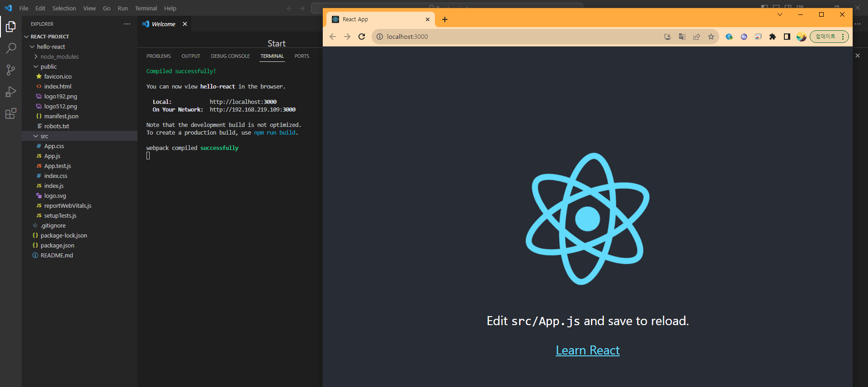868x387 pixels.
Task: Click the Ws extension icon
Action: coord(744,37)
